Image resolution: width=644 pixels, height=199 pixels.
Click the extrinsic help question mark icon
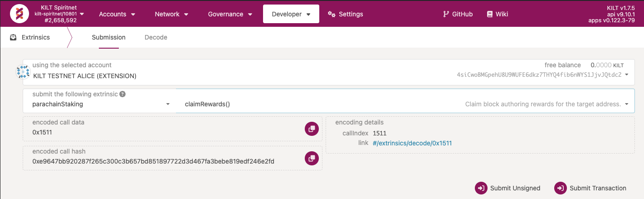click(x=122, y=94)
